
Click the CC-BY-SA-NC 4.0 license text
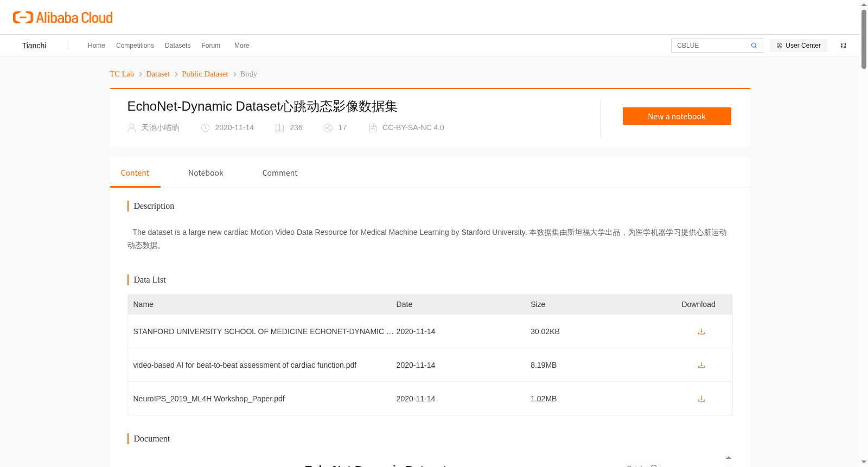[x=413, y=128]
